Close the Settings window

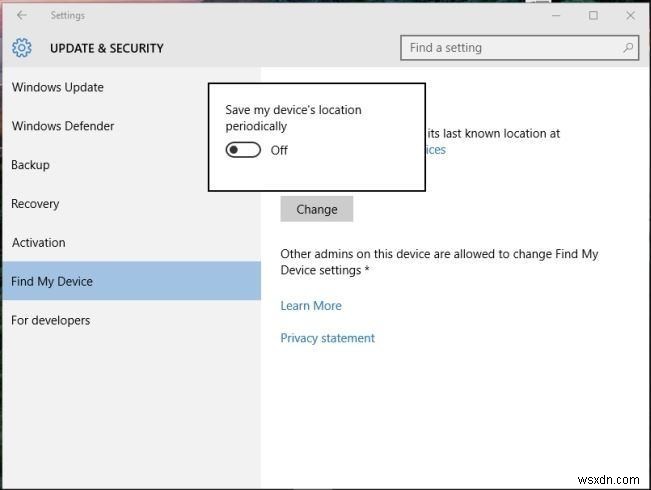coord(629,15)
